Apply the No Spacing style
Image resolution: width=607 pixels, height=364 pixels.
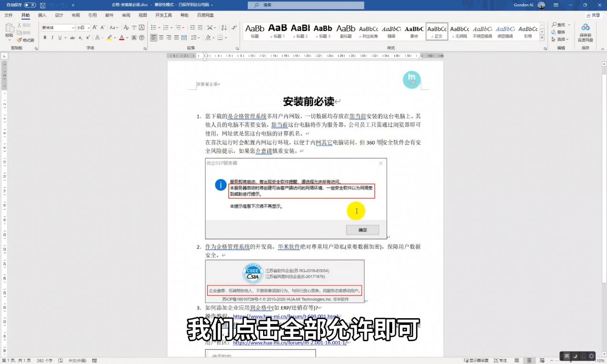pyautogui.click(x=460, y=31)
